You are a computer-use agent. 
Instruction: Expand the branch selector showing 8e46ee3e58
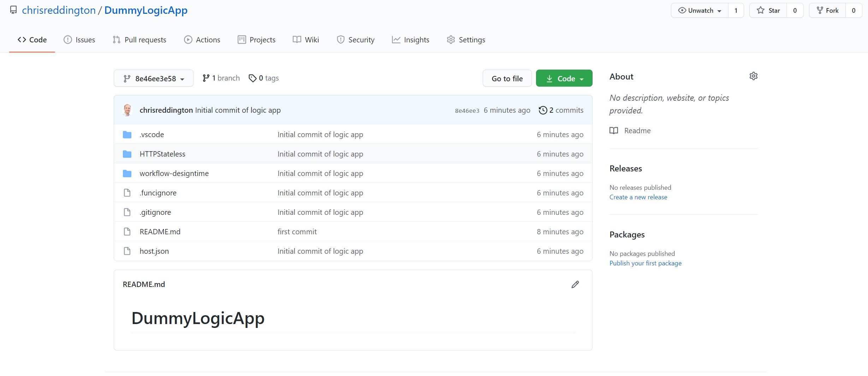click(x=153, y=78)
